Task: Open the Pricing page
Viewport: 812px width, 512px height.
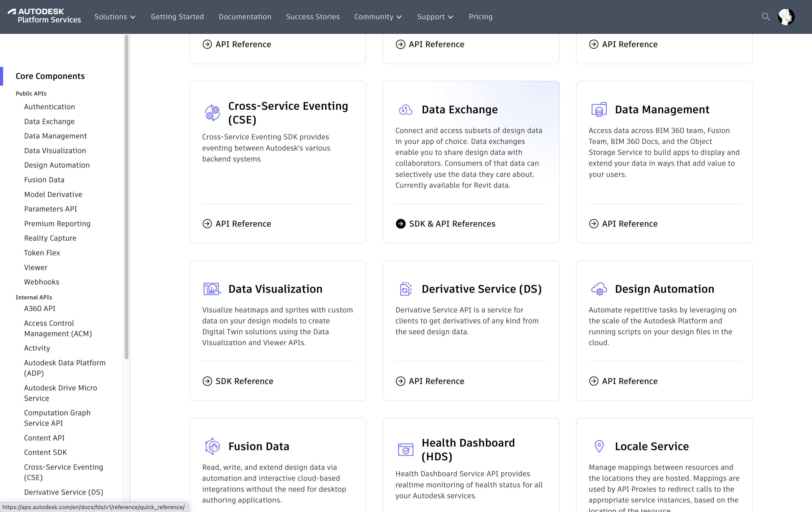Action: coord(480,17)
